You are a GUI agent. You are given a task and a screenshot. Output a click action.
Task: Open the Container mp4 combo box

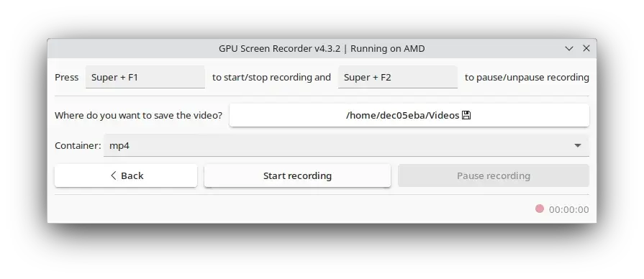point(346,146)
